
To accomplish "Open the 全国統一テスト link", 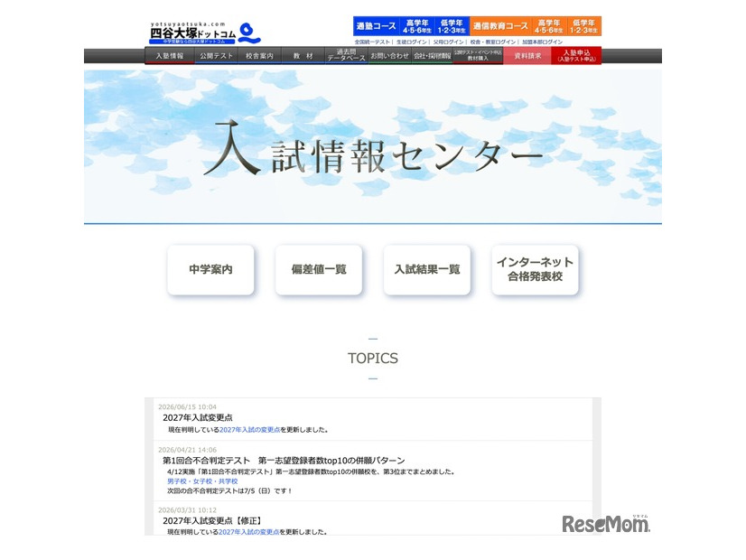I will pos(372,42).
